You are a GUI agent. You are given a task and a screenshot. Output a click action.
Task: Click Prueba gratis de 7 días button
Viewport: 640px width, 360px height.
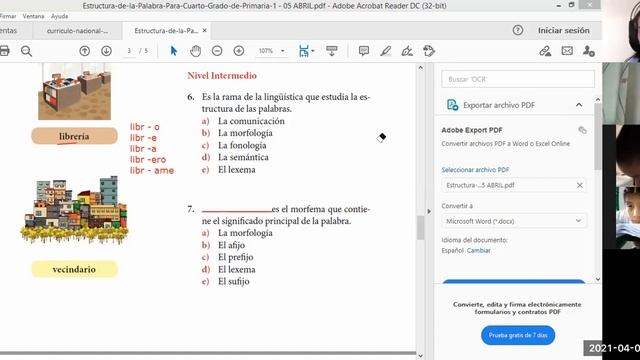tap(518, 335)
